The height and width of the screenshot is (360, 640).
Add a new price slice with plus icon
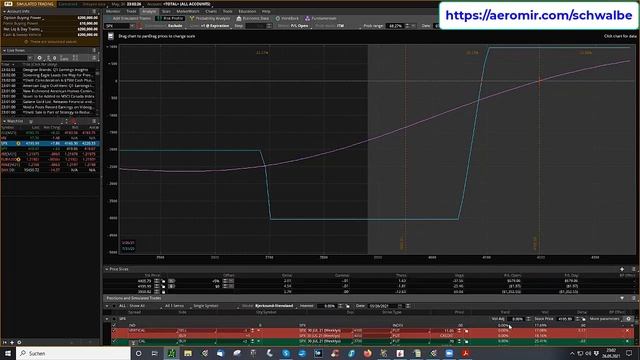[x=622, y=269]
